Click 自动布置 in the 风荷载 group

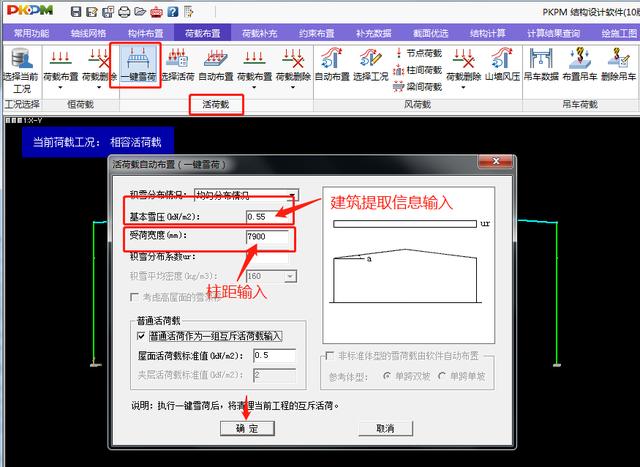pos(332,64)
